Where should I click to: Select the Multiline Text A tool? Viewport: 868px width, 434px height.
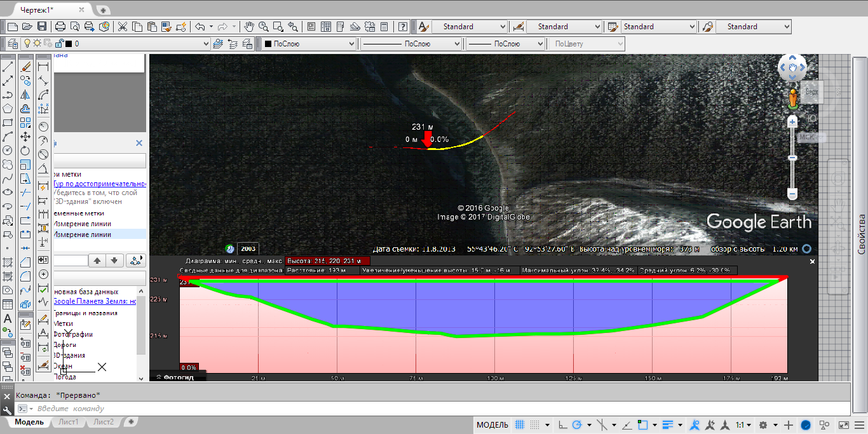(8, 318)
